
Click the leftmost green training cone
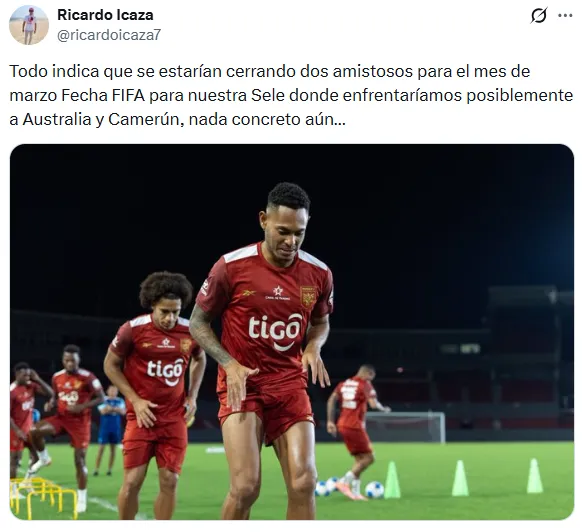point(392,480)
